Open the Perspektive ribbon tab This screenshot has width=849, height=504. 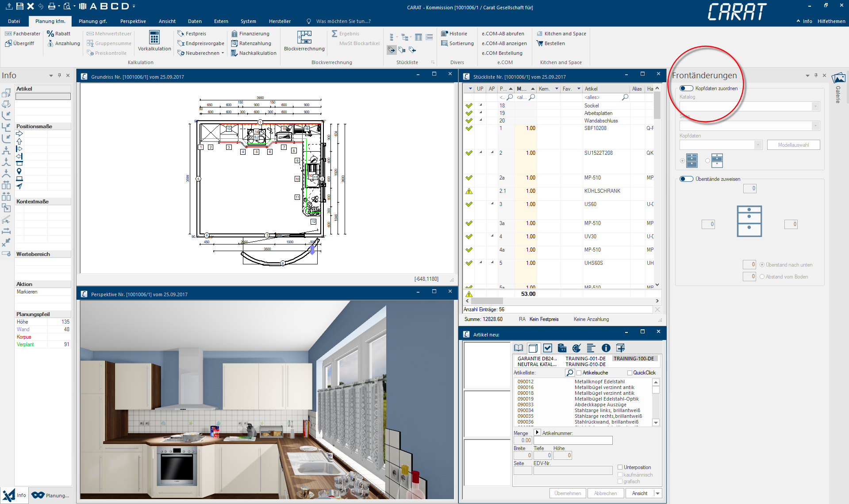(133, 21)
